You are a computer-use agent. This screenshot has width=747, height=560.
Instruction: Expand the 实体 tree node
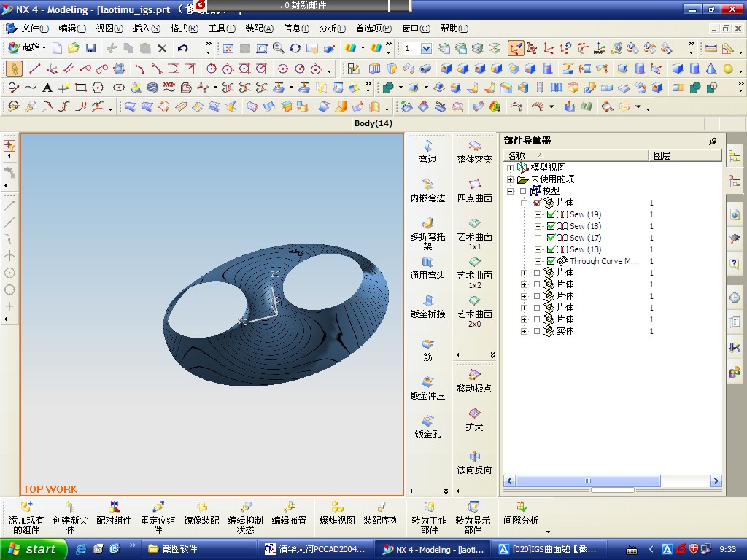[524, 331]
